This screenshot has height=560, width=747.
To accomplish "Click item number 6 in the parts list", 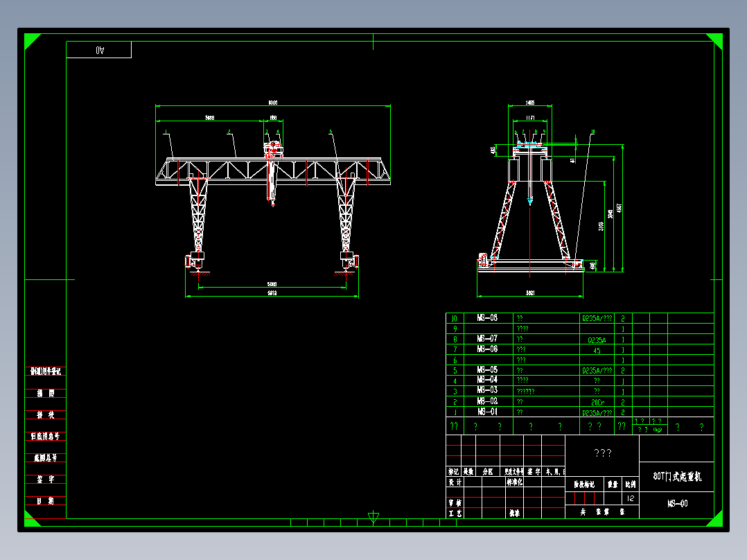I will [x=455, y=360].
